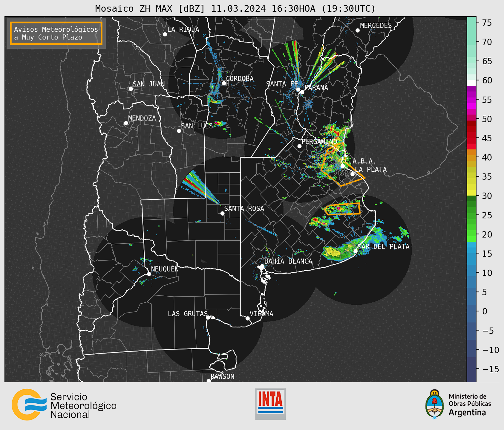Click the Mercedes city marker dot

358,31
